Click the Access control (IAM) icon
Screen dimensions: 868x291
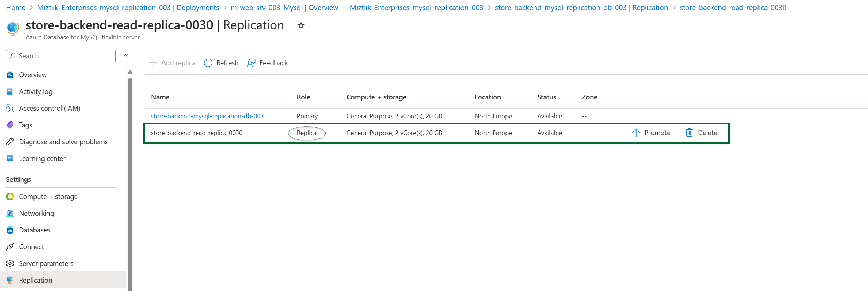pyautogui.click(x=10, y=108)
